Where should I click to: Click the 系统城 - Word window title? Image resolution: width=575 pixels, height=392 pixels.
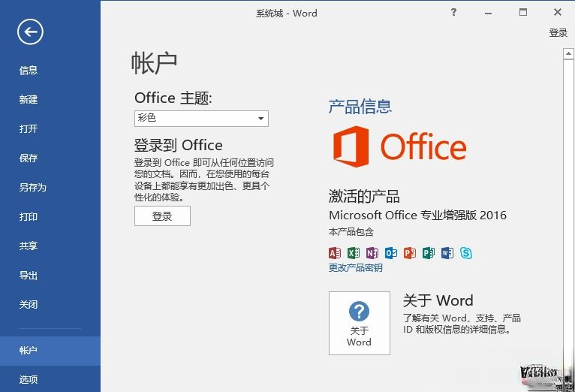pyautogui.click(x=287, y=14)
